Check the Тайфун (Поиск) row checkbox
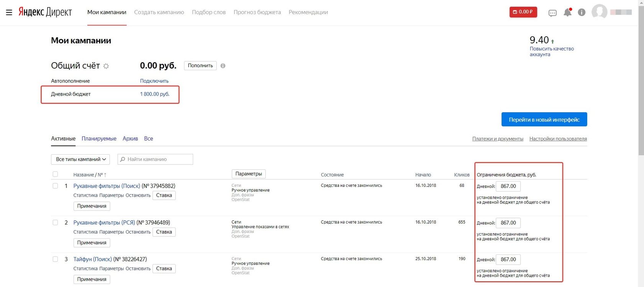 pos(55,259)
